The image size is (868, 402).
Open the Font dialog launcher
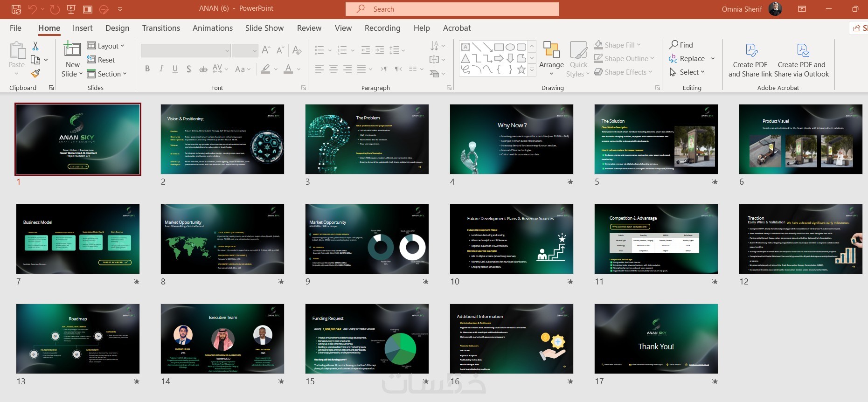304,88
